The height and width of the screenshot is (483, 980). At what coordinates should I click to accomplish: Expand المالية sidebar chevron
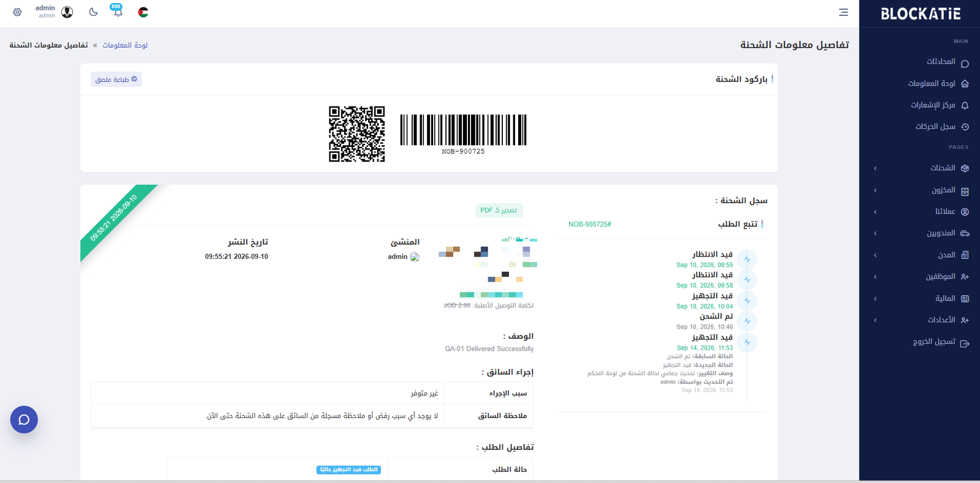click(x=875, y=299)
